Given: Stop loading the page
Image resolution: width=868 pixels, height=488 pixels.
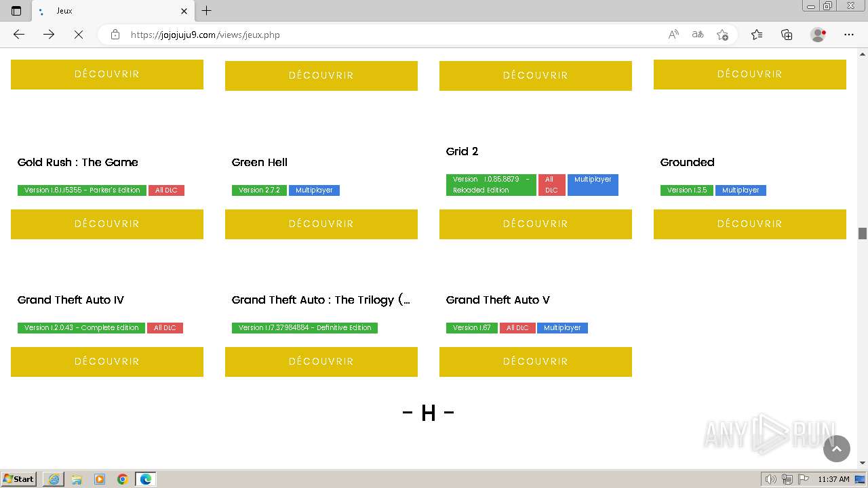Looking at the screenshot, I should [x=79, y=35].
